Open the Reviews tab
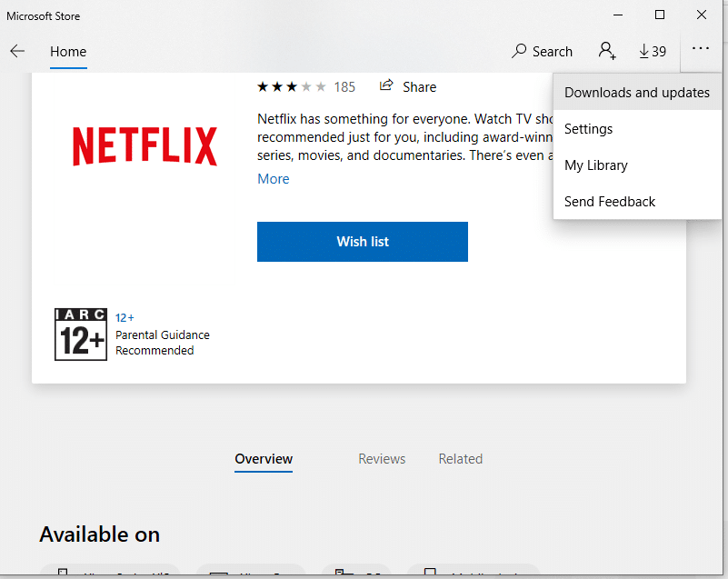This screenshot has width=728, height=579. click(x=382, y=459)
